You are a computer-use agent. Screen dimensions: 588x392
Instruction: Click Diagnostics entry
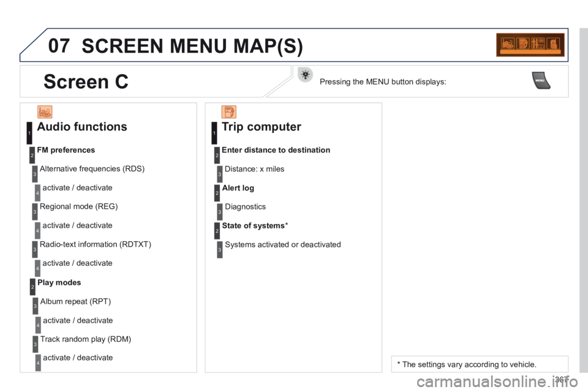[x=245, y=206]
